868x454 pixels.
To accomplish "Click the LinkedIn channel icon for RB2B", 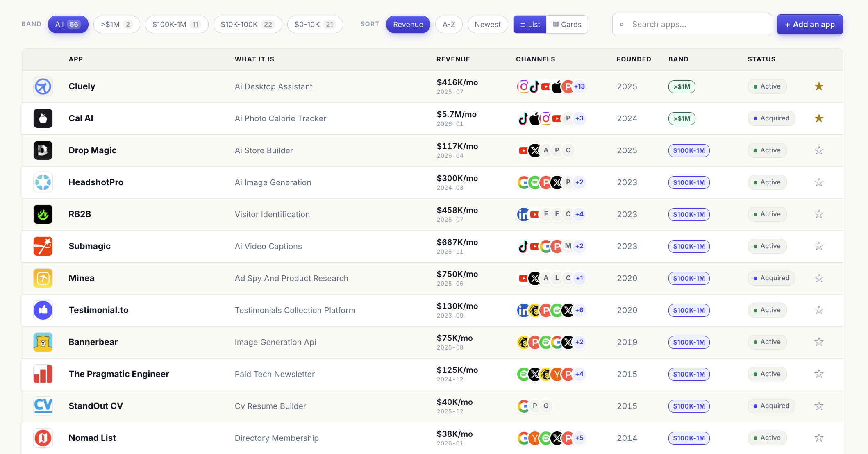I will (523, 214).
